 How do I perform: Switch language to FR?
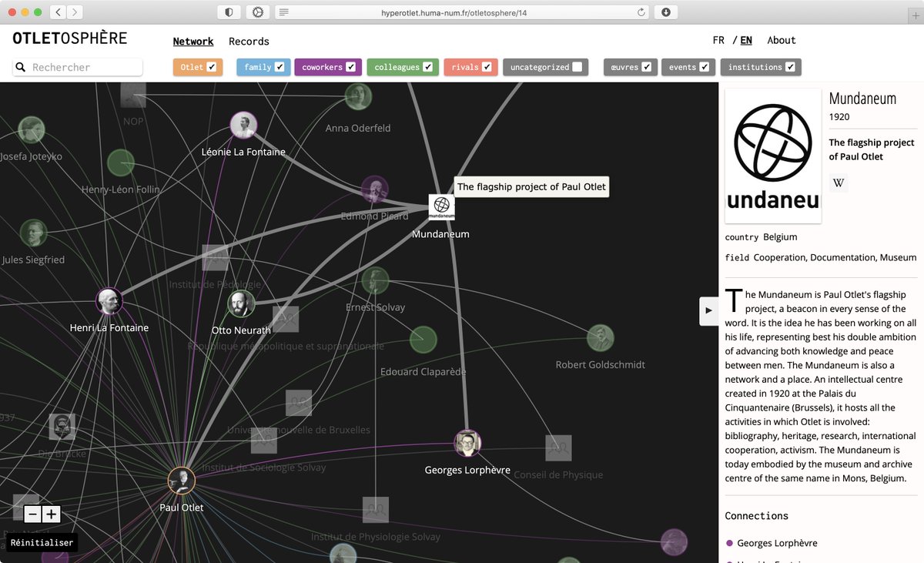point(718,40)
